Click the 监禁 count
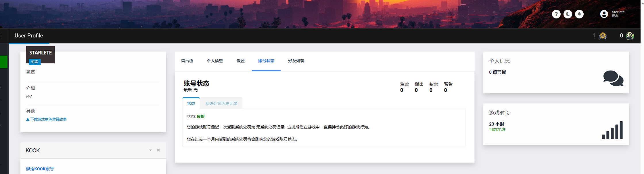 402,90
